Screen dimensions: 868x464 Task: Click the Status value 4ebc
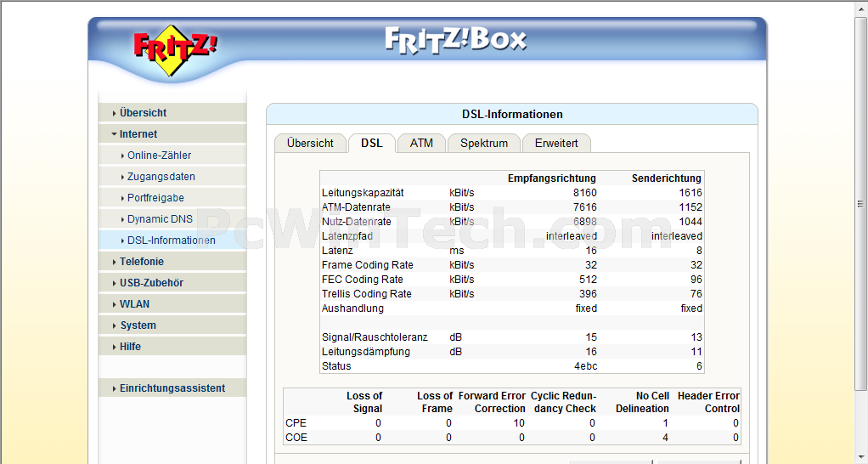coord(586,365)
